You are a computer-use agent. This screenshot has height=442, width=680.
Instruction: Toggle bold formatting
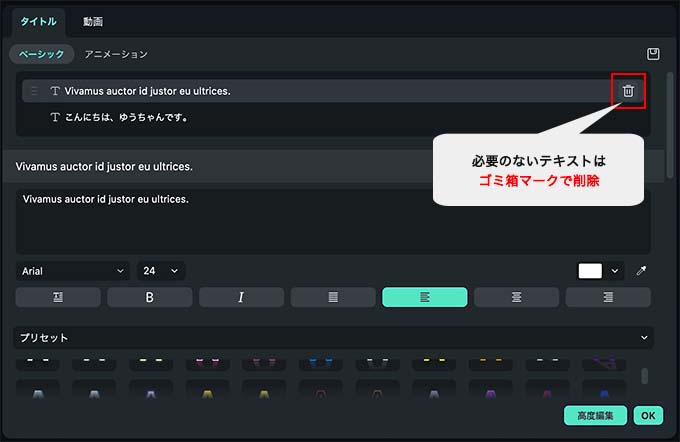coord(150,297)
